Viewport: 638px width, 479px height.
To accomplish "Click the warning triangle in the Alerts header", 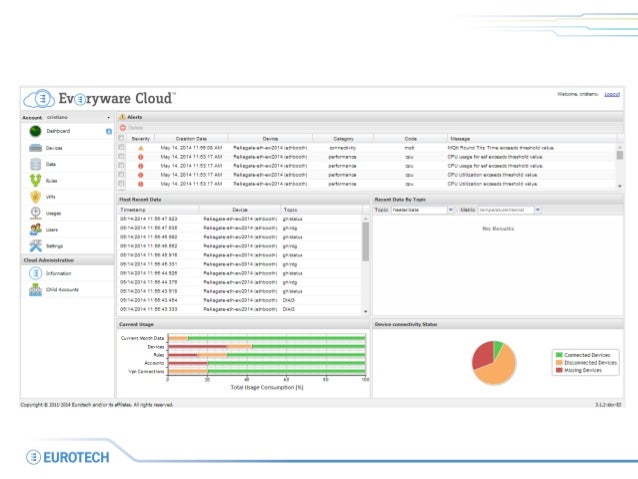I will 122,117.
